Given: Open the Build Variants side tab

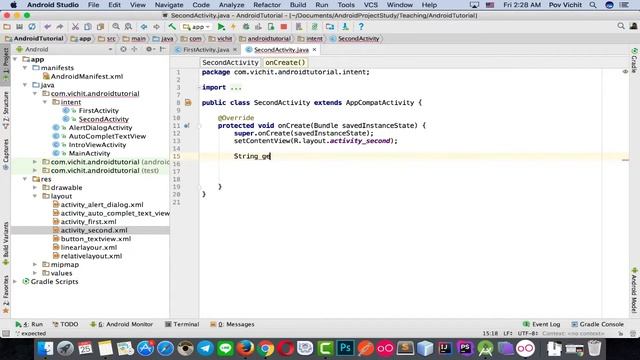Looking at the screenshot, I should [6, 244].
